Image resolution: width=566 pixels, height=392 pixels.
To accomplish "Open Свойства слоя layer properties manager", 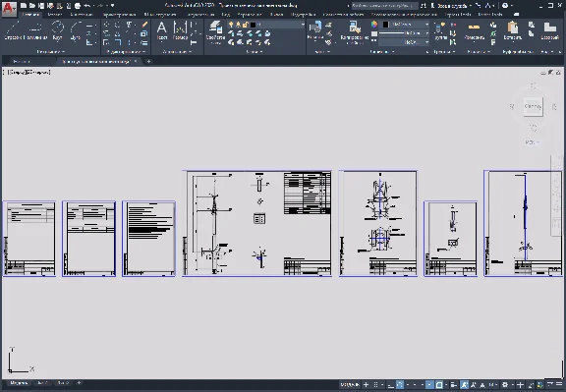I will click(215, 32).
